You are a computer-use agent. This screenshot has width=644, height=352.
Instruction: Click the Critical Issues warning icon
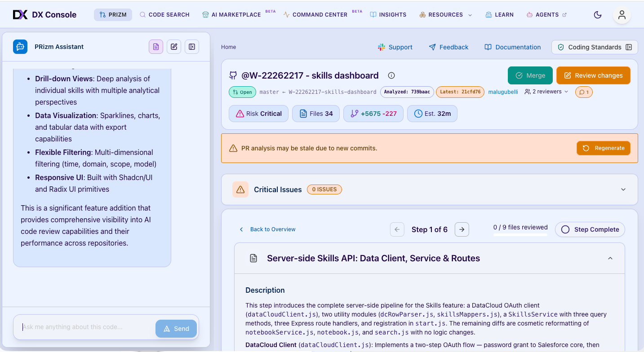pos(240,189)
